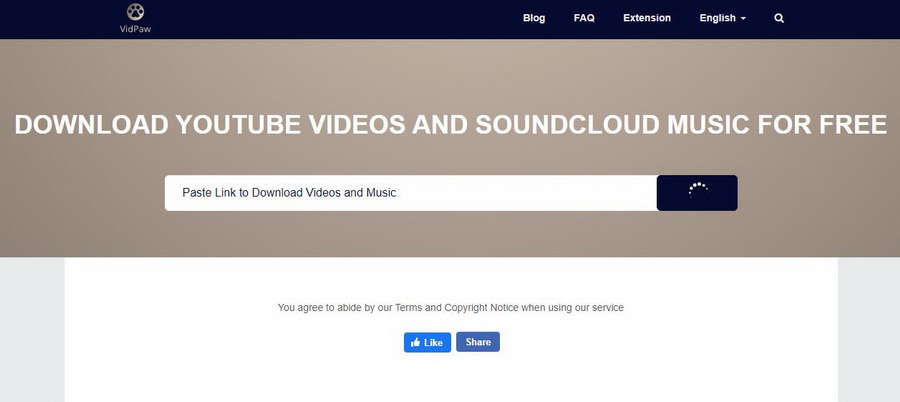Click the caret arrow beside English
The height and width of the screenshot is (402, 900).
743,19
